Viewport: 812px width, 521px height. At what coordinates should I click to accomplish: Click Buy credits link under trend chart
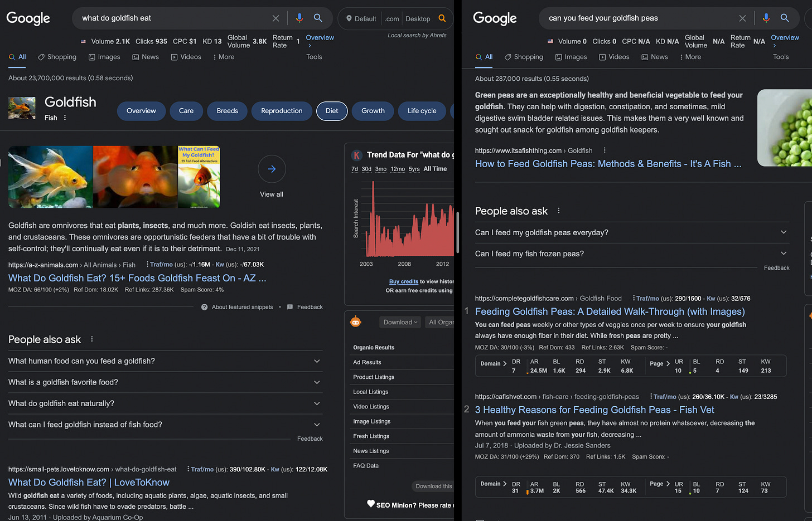404,281
